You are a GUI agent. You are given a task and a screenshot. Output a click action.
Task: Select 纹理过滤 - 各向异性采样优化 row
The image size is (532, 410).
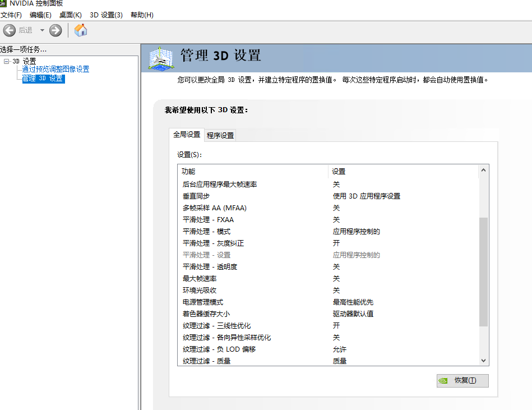point(328,338)
